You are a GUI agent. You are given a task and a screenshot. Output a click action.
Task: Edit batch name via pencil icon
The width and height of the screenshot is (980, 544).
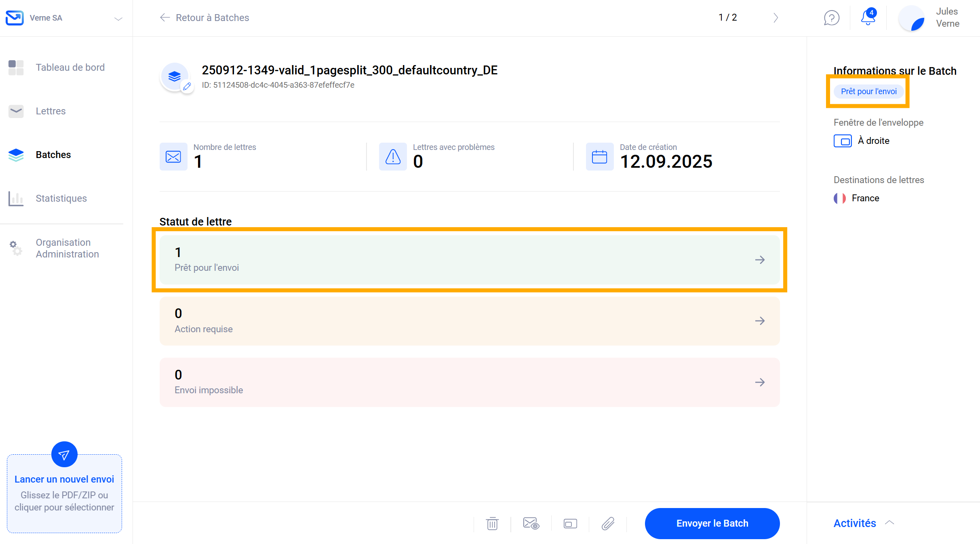[x=187, y=86]
